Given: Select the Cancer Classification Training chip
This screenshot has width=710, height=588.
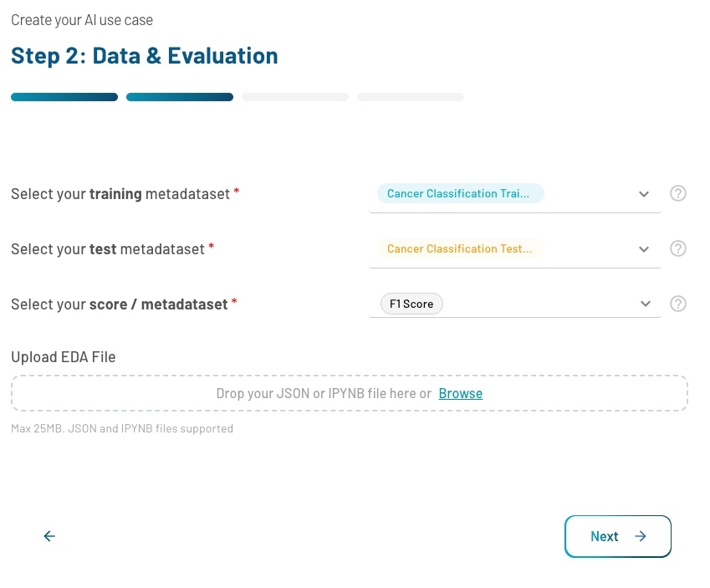Looking at the screenshot, I should click(460, 193).
